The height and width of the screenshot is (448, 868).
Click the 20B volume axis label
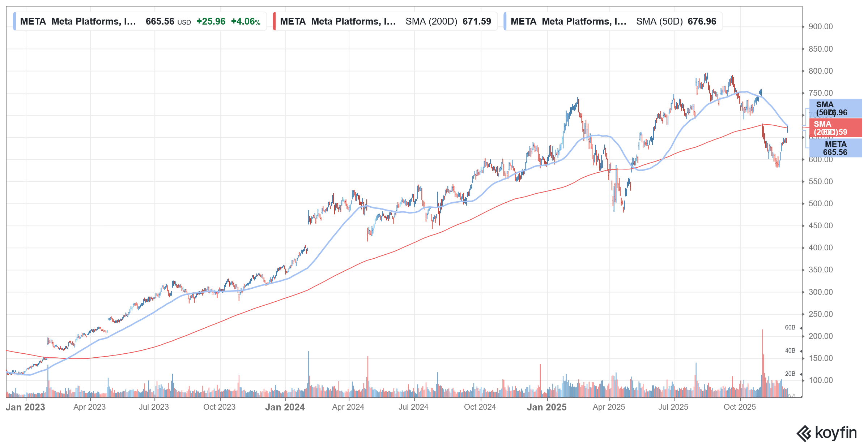[790, 374]
